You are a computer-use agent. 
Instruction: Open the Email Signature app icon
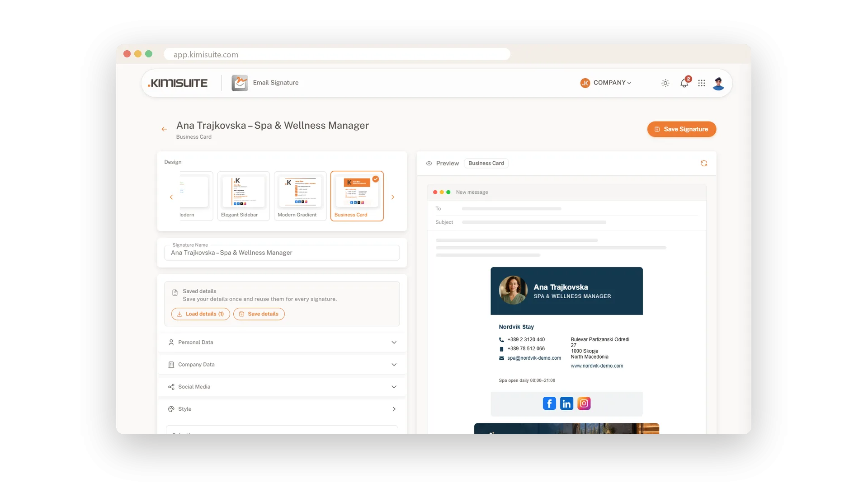(240, 83)
